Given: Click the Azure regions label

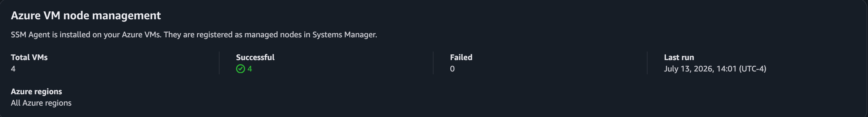Looking at the screenshot, I should pyautogui.click(x=37, y=92).
